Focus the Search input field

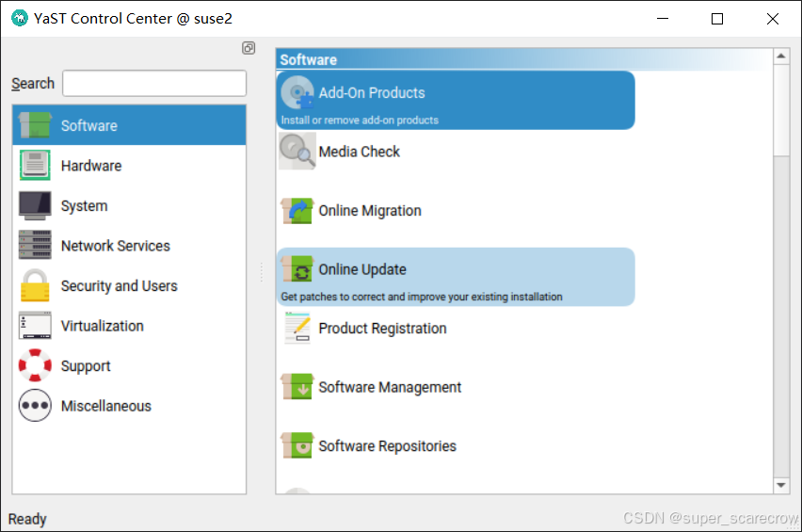click(x=154, y=84)
